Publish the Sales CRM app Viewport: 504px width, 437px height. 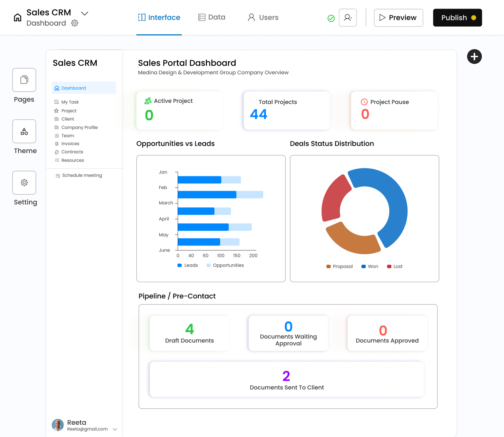(457, 18)
